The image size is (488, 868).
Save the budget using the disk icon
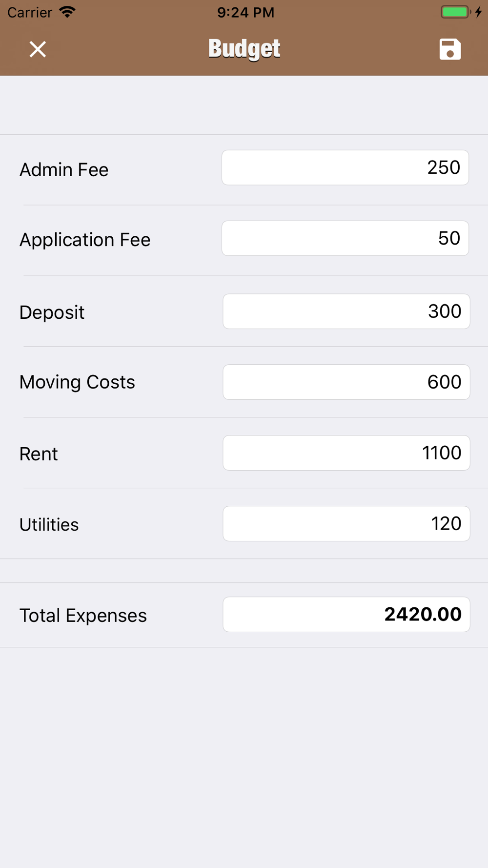[449, 49]
